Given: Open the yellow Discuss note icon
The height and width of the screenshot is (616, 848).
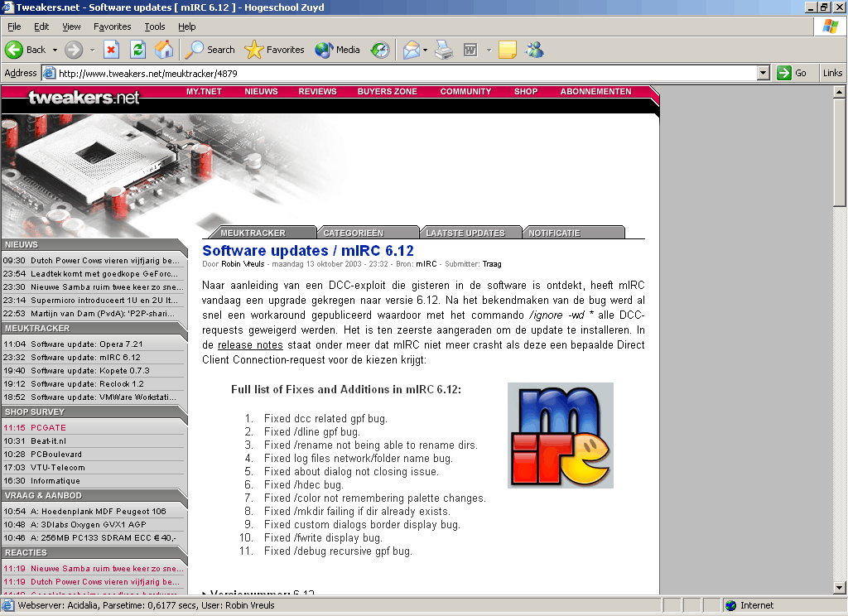Looking at the screenshot, I should click(x=508, y=50).
